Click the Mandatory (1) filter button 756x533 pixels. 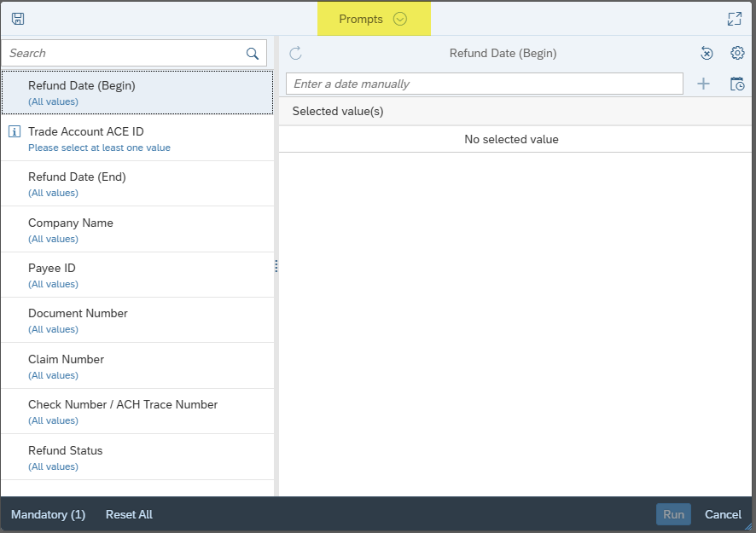(x=49, y=514)
